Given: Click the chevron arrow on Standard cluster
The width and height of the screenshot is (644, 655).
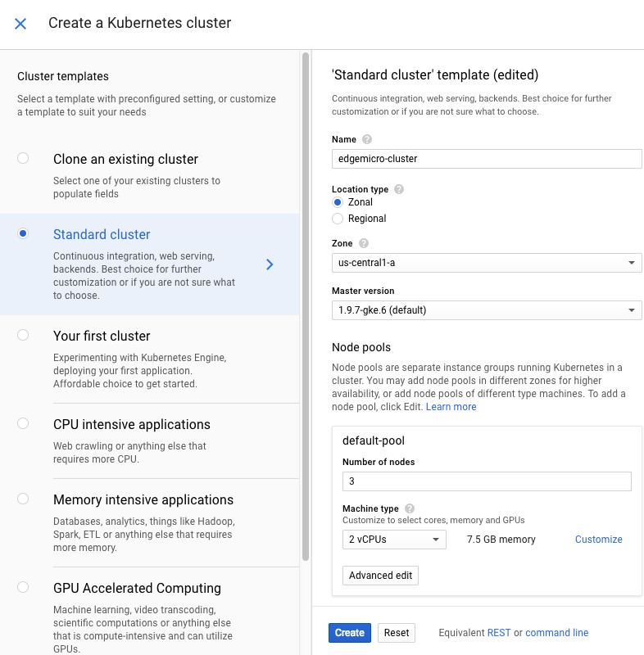Looking at the screenshot, I should (x=270, y=264).
